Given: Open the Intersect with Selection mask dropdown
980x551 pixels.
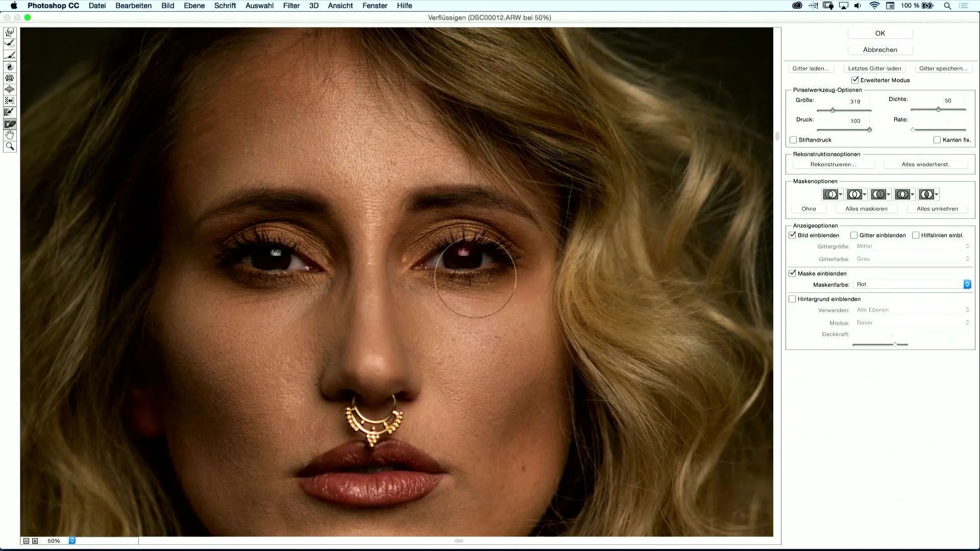Looking at the screenshot, I should 904,194.
